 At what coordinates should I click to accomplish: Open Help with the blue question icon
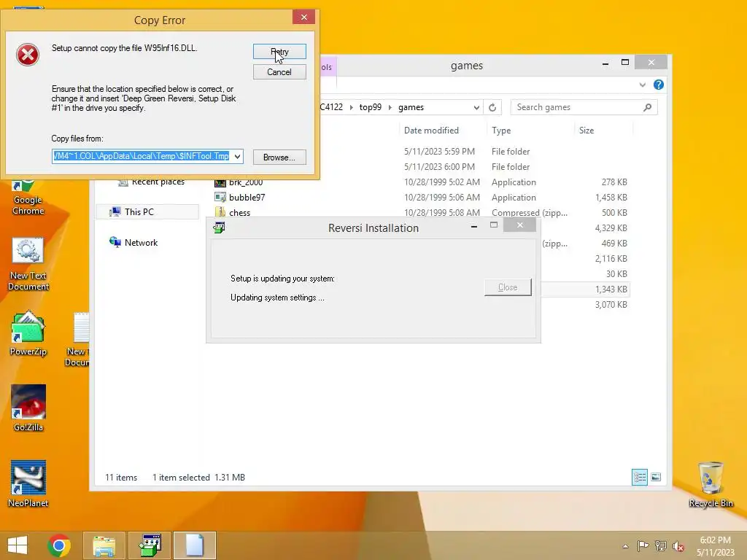(x=659, y=85)
